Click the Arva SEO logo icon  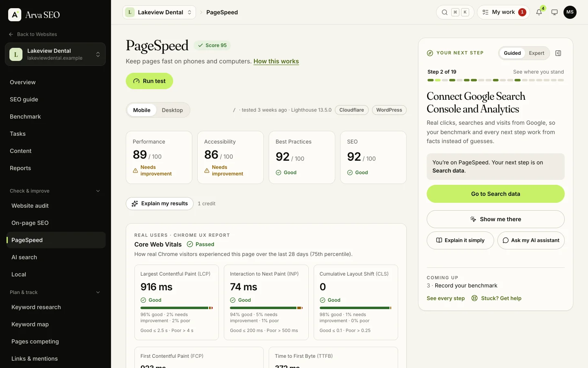[15, 15]
